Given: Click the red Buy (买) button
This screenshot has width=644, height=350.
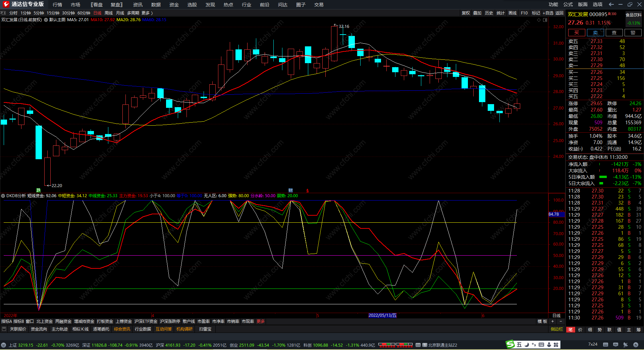Looking at the screenshot, I should tap(576, 33).
